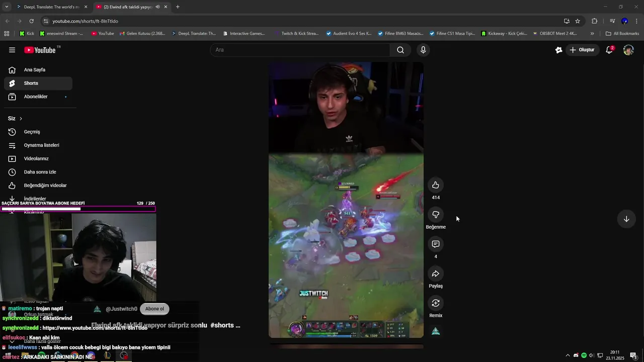The image size is (644, 362).
Task: Open the All Bookmarks folder
Action: [622, 34]
